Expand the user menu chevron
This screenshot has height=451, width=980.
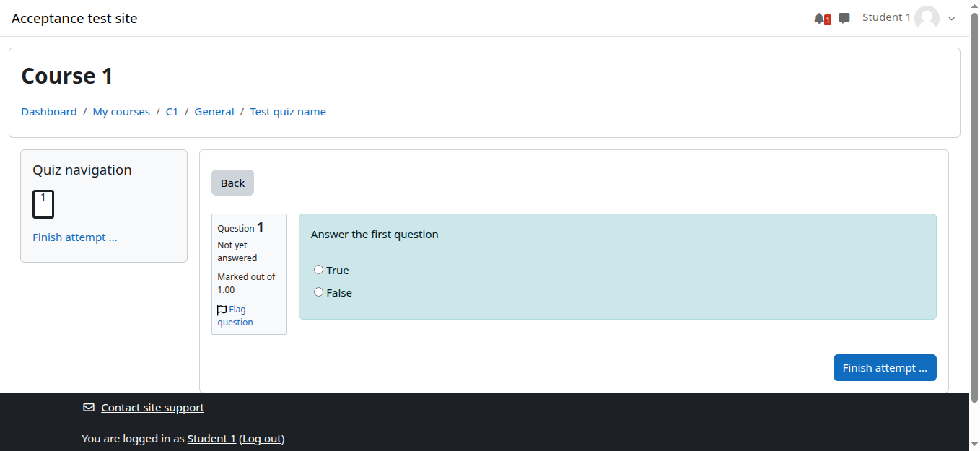(x=951, y=19)
